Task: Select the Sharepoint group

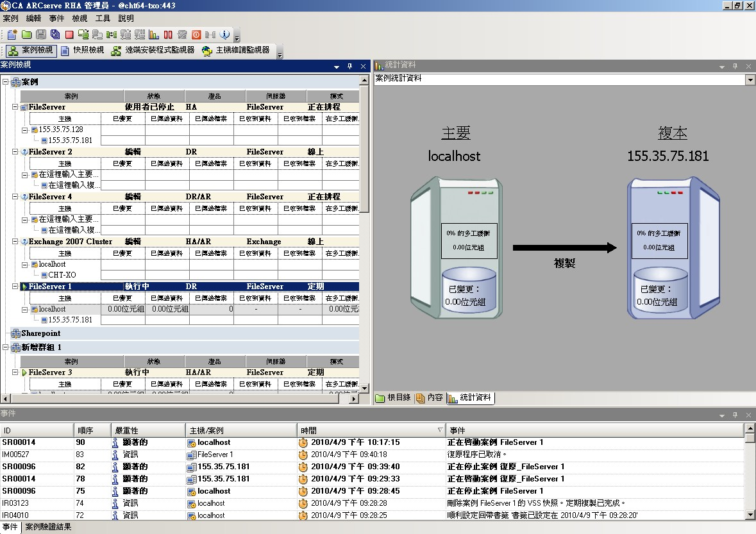Action: (41, 333)
